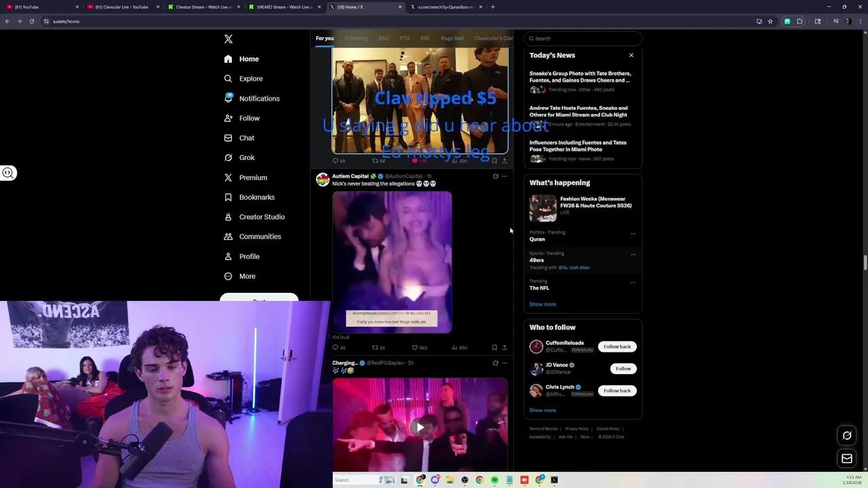
Task: Open Communities in the sidebar
Action: tap(252, 237)
